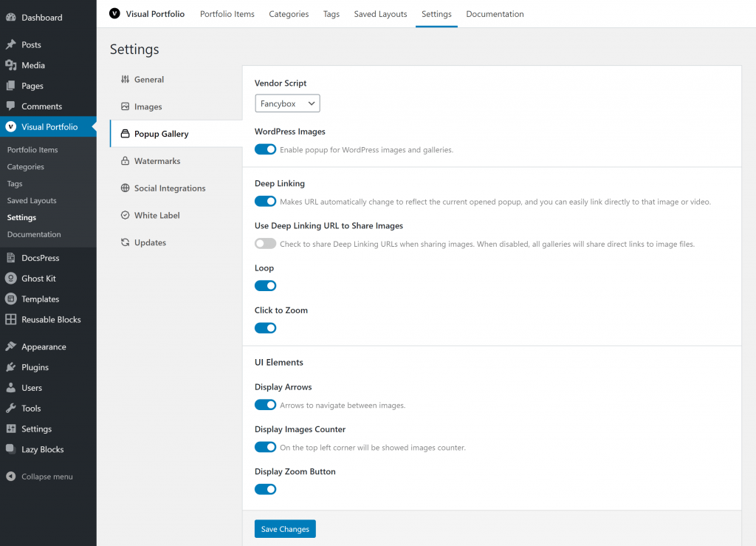Switch off Click to Zoom

pyautogui.click(x=265, y=328)
